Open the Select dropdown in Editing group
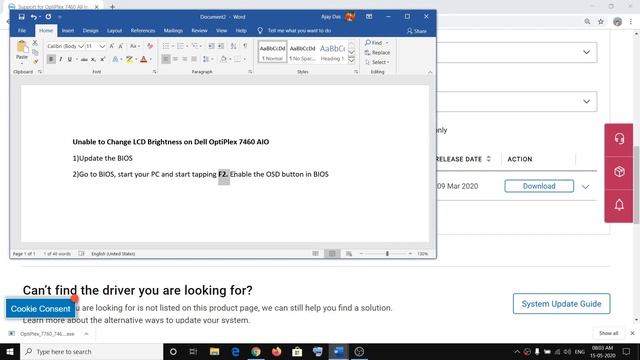Image resolution: width=640 pixels, height=360 pixels. (x=377, y=62)
